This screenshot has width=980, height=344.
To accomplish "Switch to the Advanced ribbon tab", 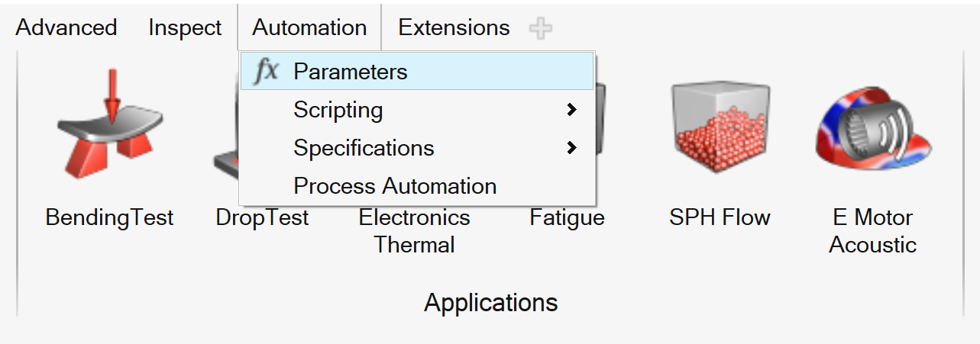I will click(x=66, y=28).
